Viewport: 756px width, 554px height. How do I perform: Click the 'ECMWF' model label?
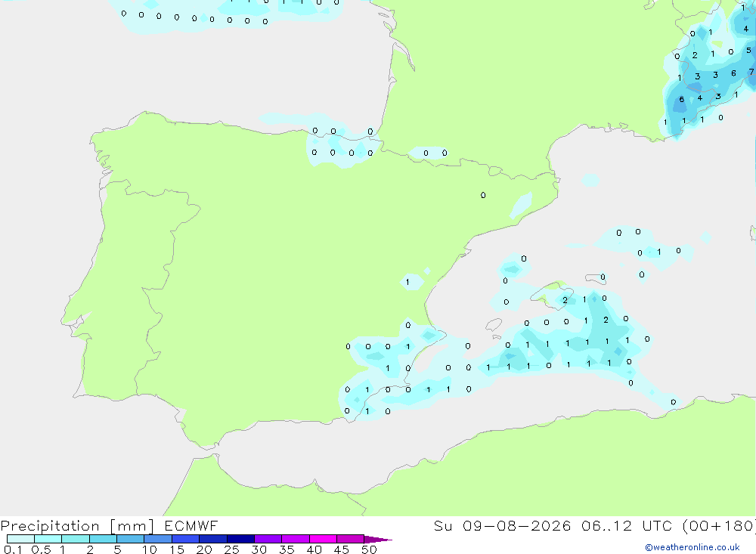[191, 526]
